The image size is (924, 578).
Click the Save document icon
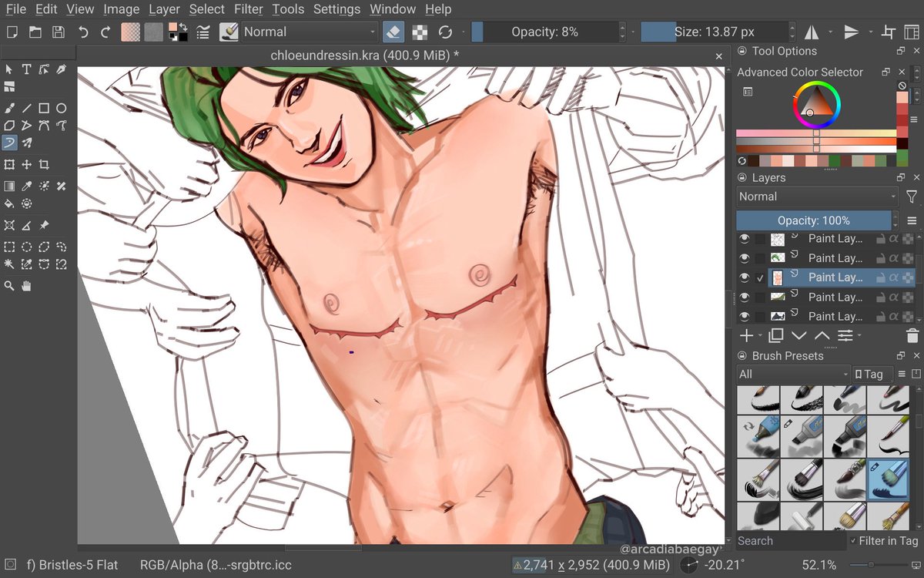click(x=59, y=32)
